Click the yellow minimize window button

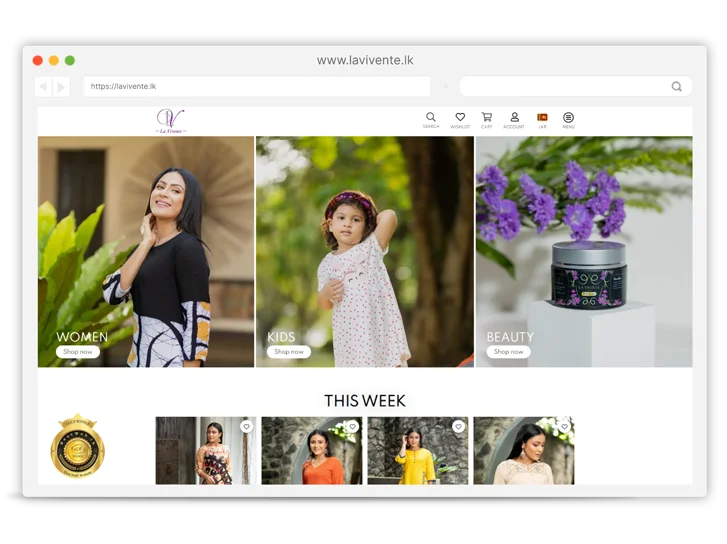(54, 60)
